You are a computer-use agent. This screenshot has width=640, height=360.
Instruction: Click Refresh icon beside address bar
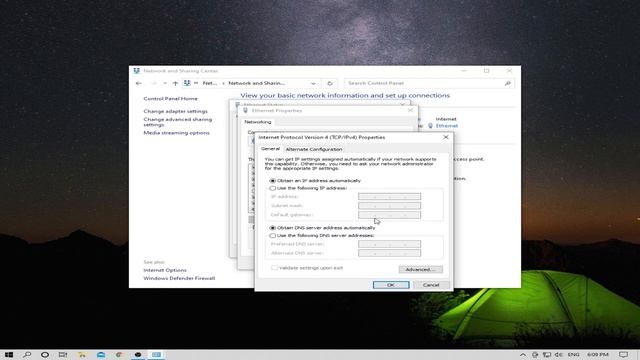[330, 83]
